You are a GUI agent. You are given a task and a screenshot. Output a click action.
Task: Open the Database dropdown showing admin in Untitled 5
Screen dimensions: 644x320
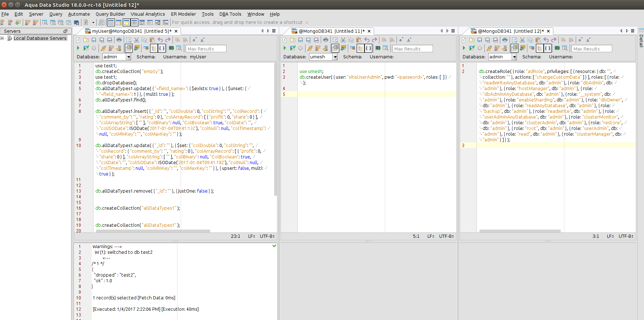click(128, 57)
